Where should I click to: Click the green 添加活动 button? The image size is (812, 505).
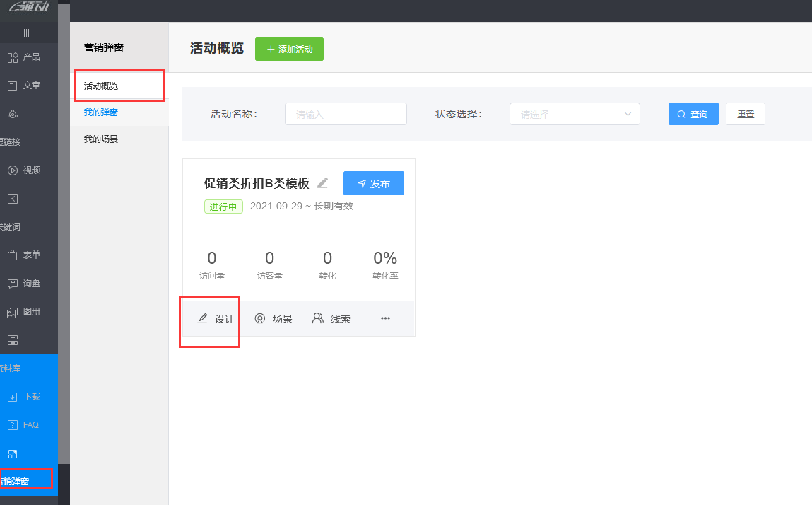289,50
